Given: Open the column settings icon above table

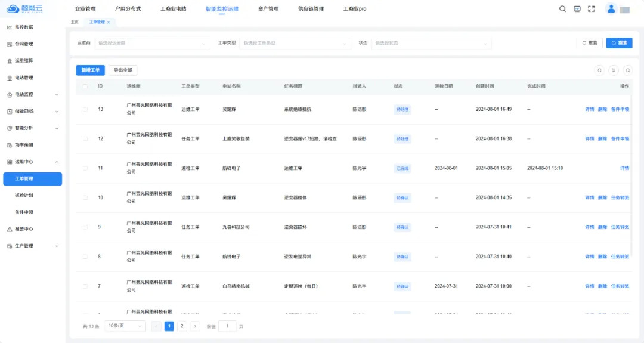Looking at the screenshot, I should pos(614,70).
